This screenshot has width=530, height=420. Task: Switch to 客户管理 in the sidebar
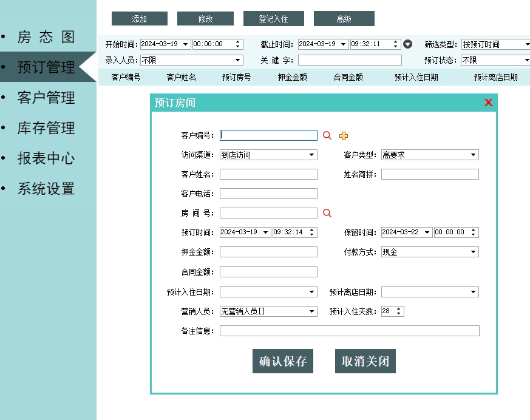pos(46,98)
